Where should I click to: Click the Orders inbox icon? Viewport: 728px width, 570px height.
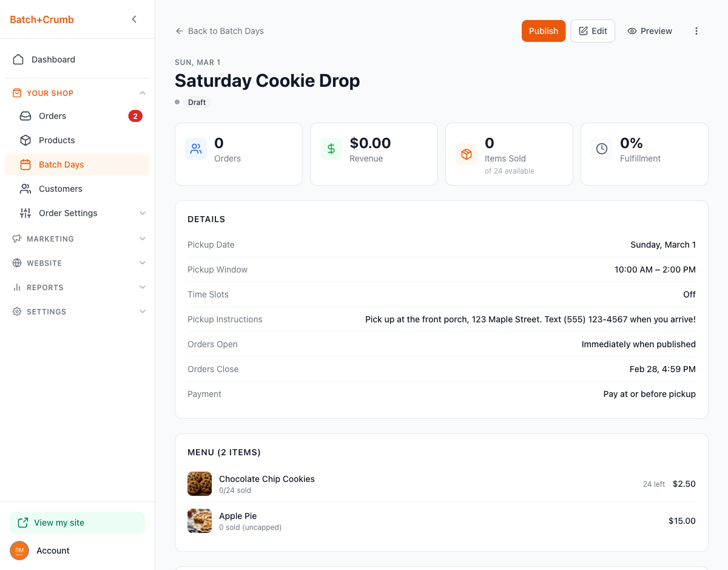click(25, 116)
